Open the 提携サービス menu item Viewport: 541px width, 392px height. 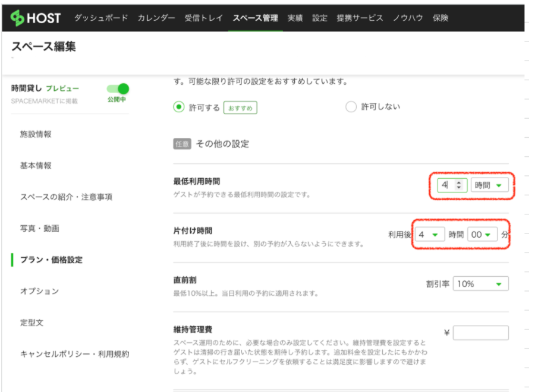click(x=360, y=18)
